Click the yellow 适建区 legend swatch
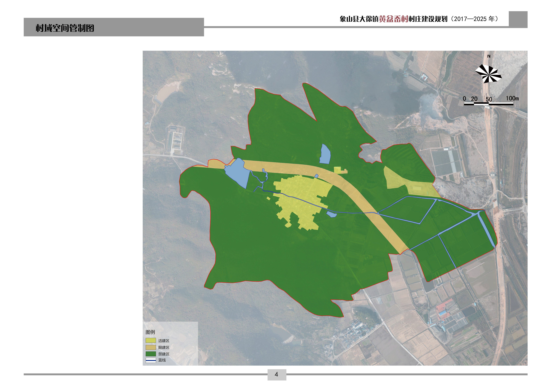 (x=151, y=340)
